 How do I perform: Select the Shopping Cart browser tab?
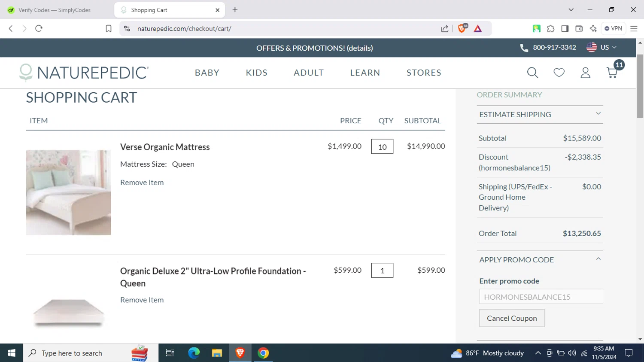(170, 10)
